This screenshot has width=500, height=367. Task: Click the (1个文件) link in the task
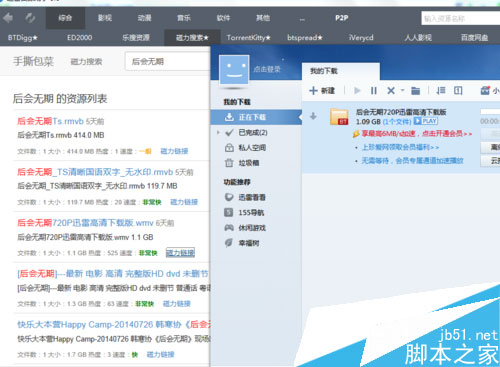click(397, 122)
